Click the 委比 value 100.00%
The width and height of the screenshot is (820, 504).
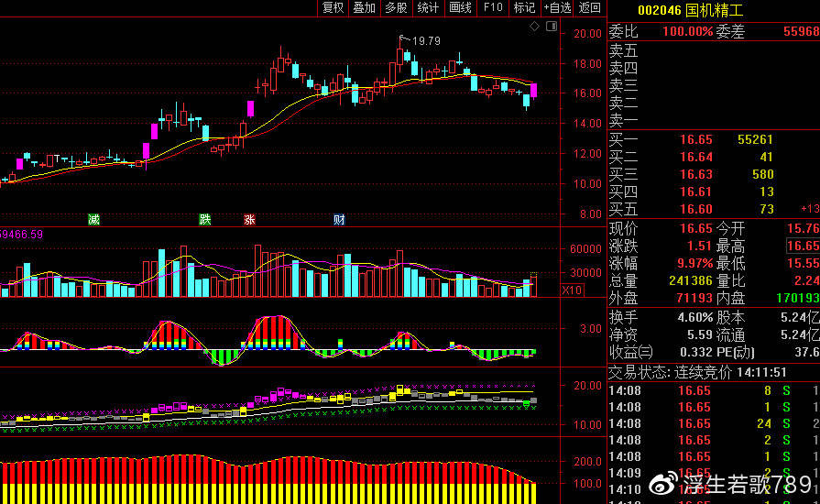(x=688, y=31)
